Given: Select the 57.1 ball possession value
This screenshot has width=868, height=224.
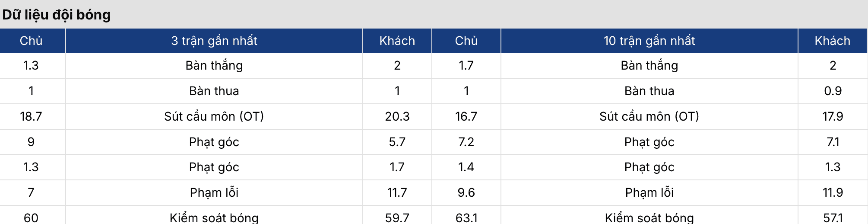Looking at the screenshot, I should 833,218.
